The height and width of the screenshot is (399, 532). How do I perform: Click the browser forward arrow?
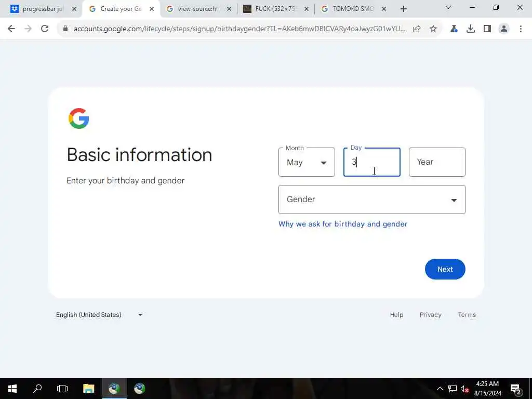point(28,29)
